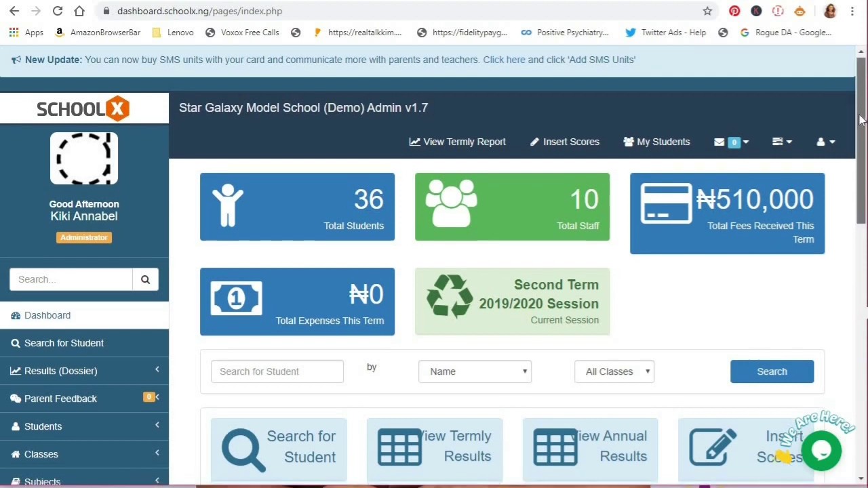Click the recycle current session icon
868x488 pixels.
point(449,296)
